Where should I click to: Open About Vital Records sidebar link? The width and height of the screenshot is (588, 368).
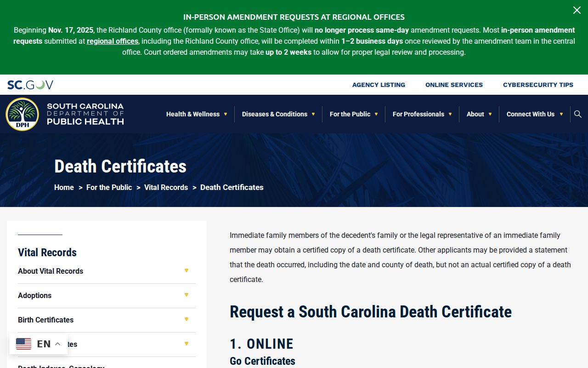[51, 271]
